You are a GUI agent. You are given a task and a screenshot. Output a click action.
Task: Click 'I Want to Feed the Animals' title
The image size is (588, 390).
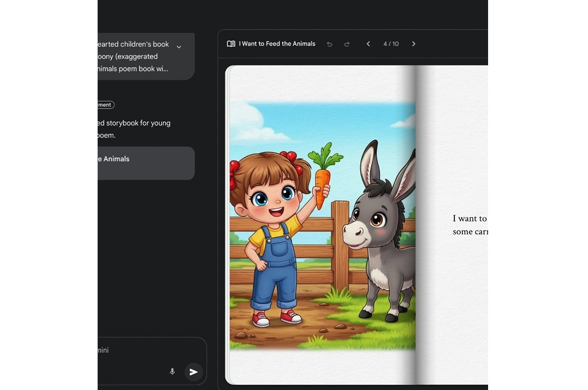(277, 44)
